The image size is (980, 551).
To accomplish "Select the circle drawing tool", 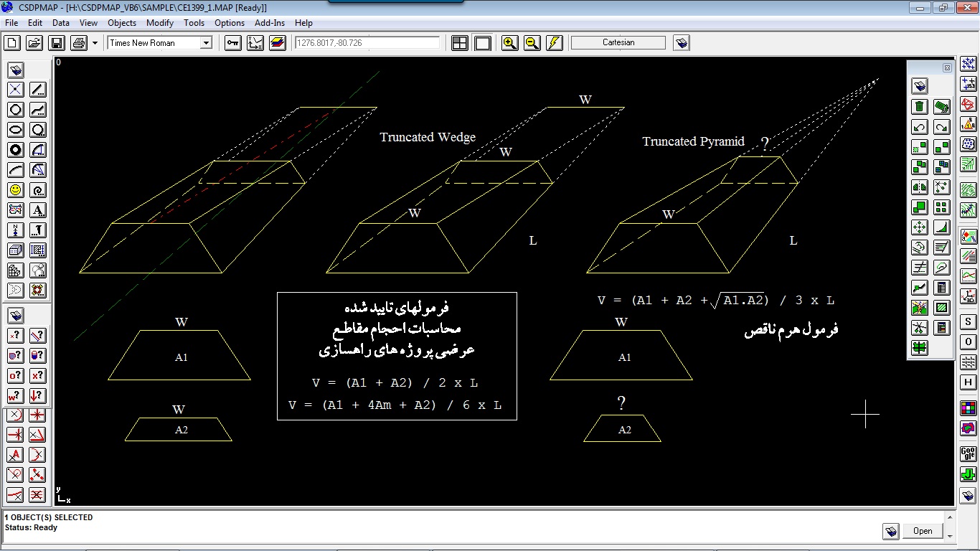I will click(16, 110).
